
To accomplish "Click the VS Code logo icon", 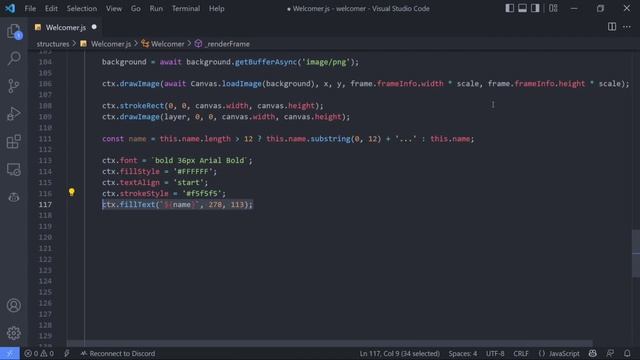I will pyautogui.click(x=10, y=8).
